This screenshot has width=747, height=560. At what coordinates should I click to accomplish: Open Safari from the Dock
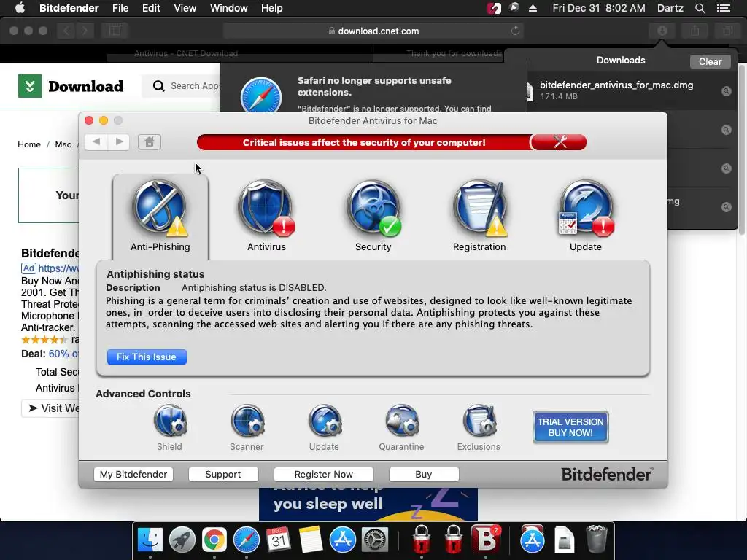pyautogui.click(x=247, y=540)
